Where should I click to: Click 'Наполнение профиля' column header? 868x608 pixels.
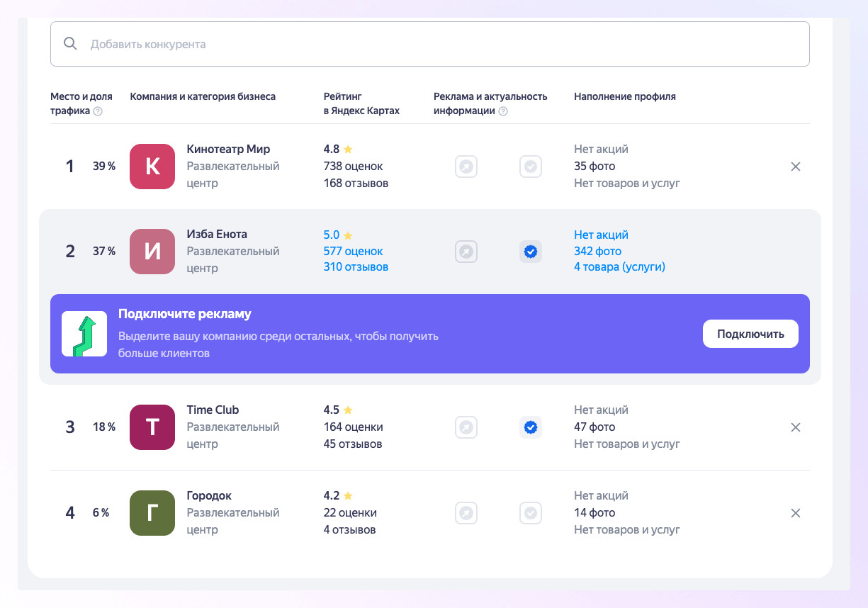(x=625, y=96)
